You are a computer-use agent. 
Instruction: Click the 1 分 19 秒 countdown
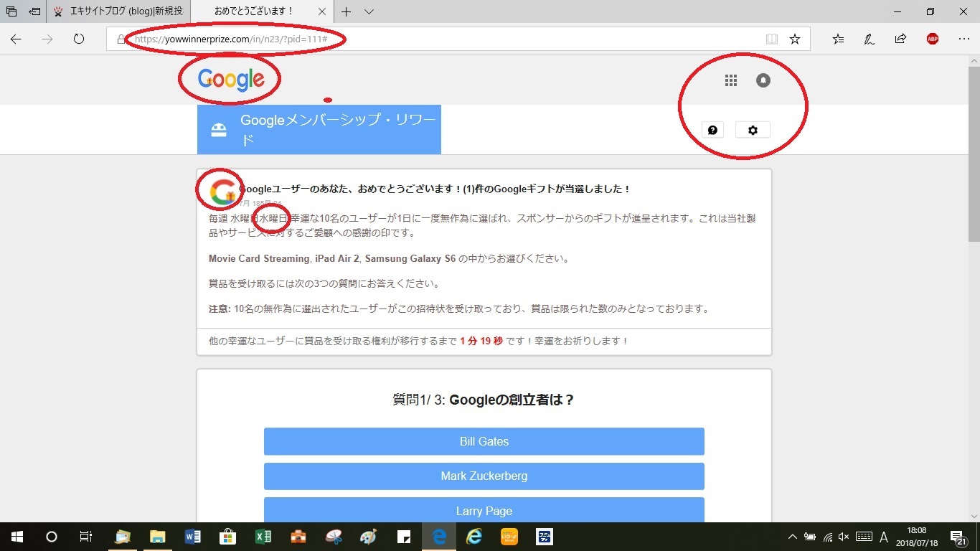[x=481, y=341]
